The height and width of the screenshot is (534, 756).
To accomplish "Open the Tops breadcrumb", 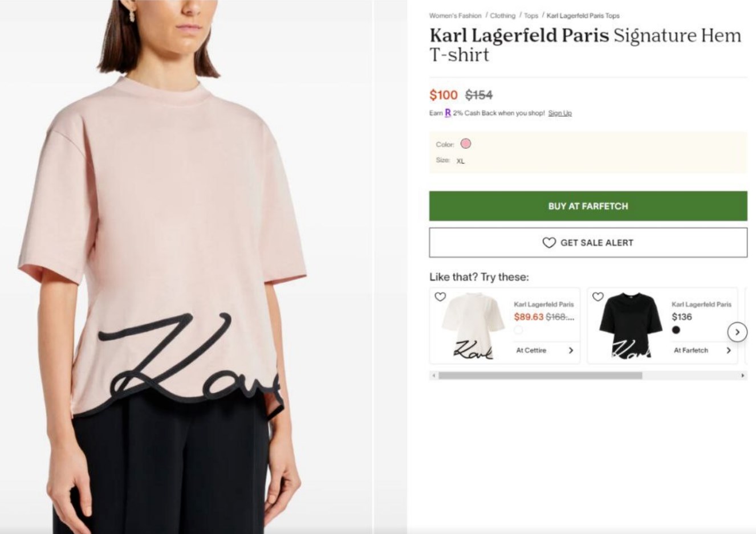I will [x=531, y=16].
